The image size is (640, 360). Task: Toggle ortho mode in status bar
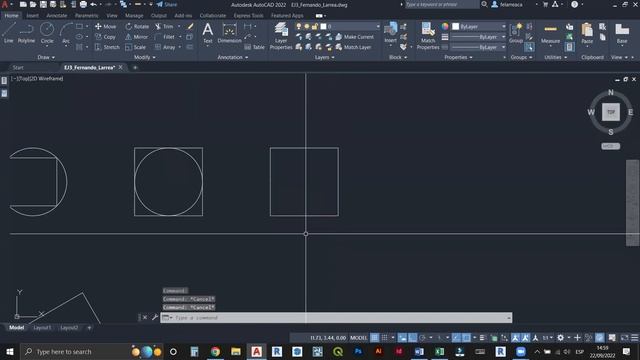413,338
